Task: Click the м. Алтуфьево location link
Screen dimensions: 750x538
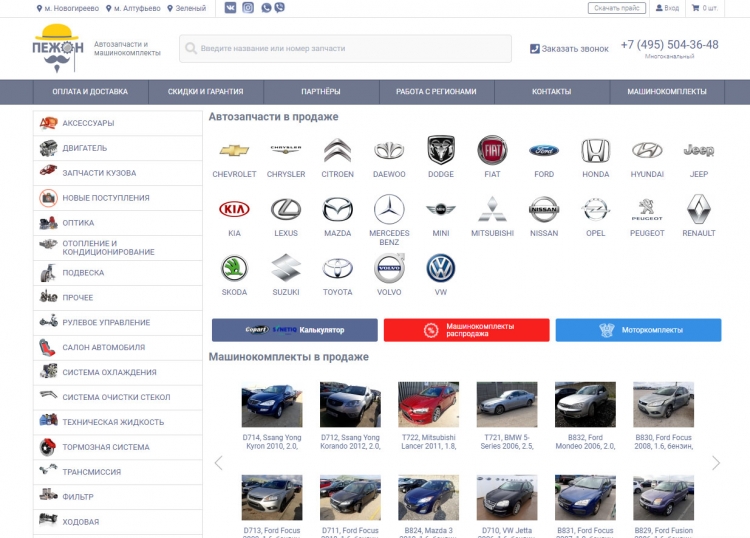Action: 133,8
